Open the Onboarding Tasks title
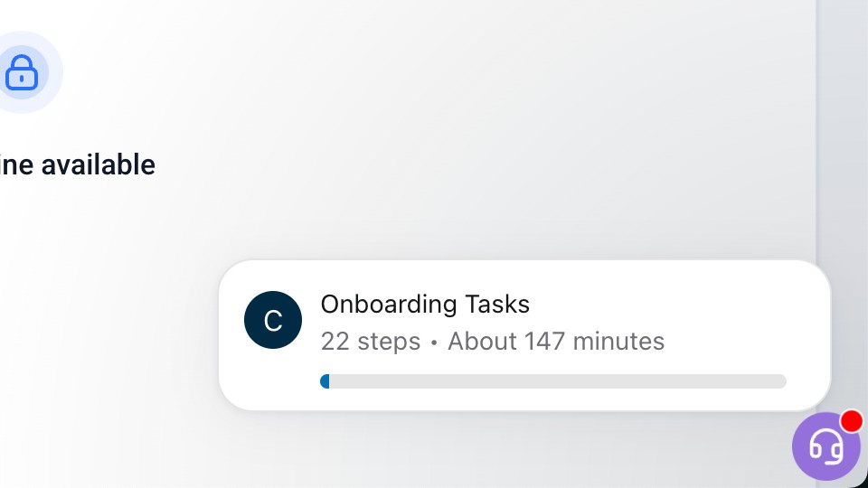Viewport: 868px width, 488px height. pyautogui.click(x=425, y=304)
